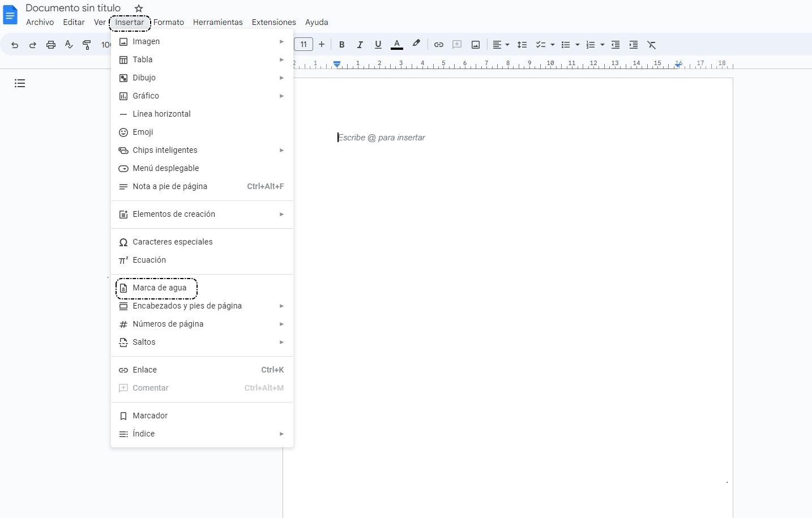The image size is (812, 518).
Task: Click the increase indent icon
Action: (634, 45)
